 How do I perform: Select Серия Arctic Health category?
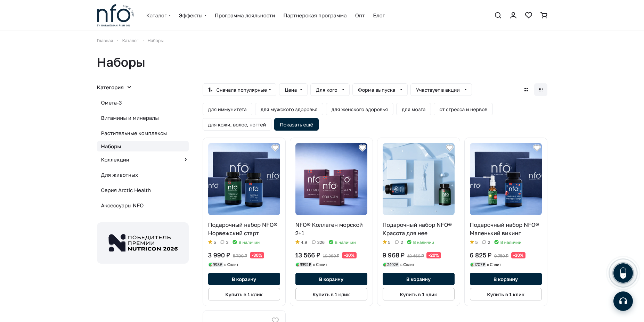(x=126, y=190)
